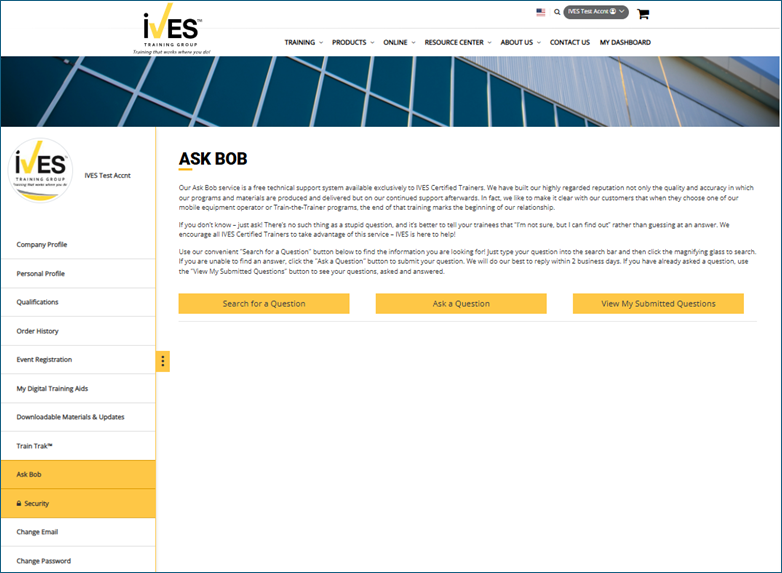Viewport: 782px width, 573px height.
Task: Select Order History in the sidebar
Action: tap(37, 331)
